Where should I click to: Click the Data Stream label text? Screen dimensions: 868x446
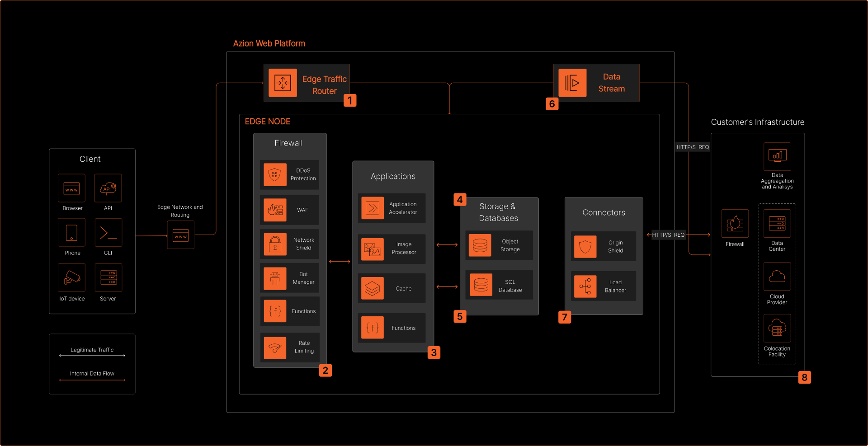pos(612,83)
